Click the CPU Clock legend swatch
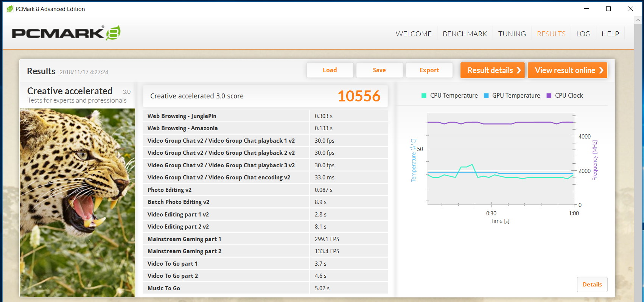Image resolution: width=644 pixels, height=302 pixels. [549, 96]
